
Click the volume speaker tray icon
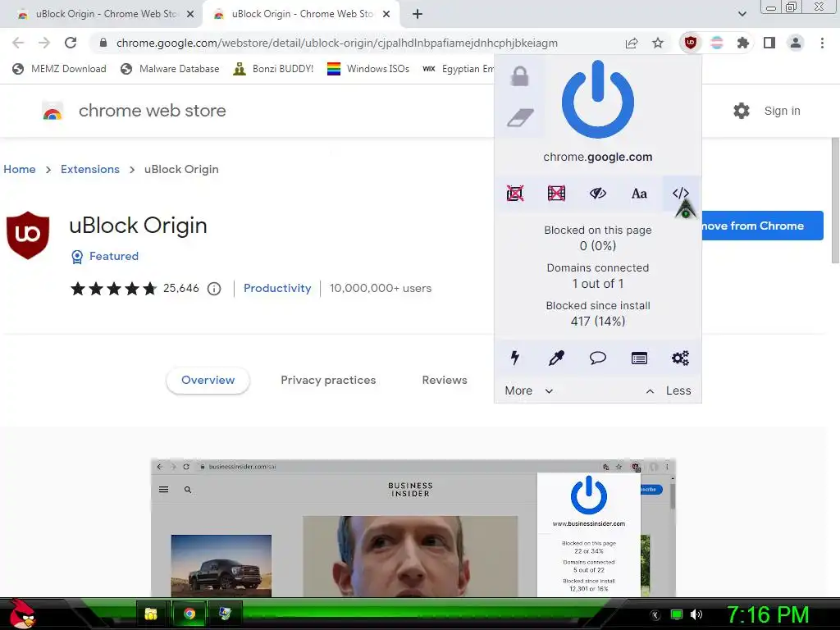[x=696, y=615]
